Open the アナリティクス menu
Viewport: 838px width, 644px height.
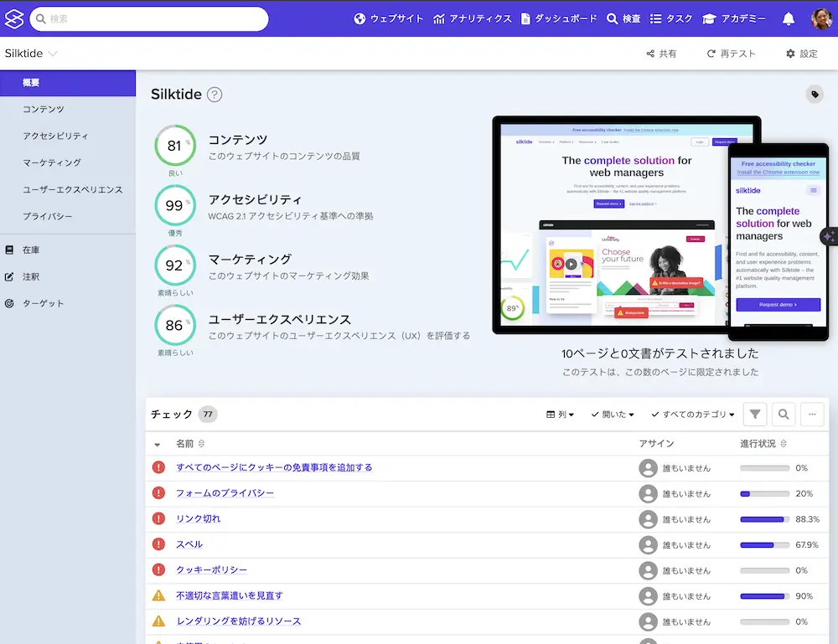[473, 18]
